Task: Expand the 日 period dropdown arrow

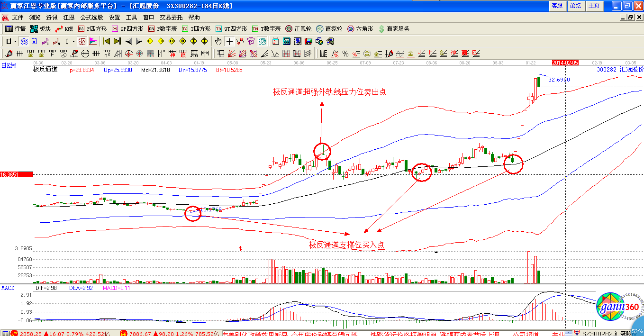Action: click(16, 41)
